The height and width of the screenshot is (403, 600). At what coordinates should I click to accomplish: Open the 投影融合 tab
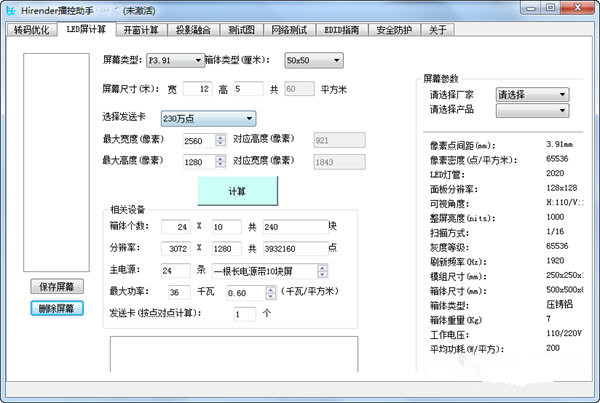(x=194, y=30)
